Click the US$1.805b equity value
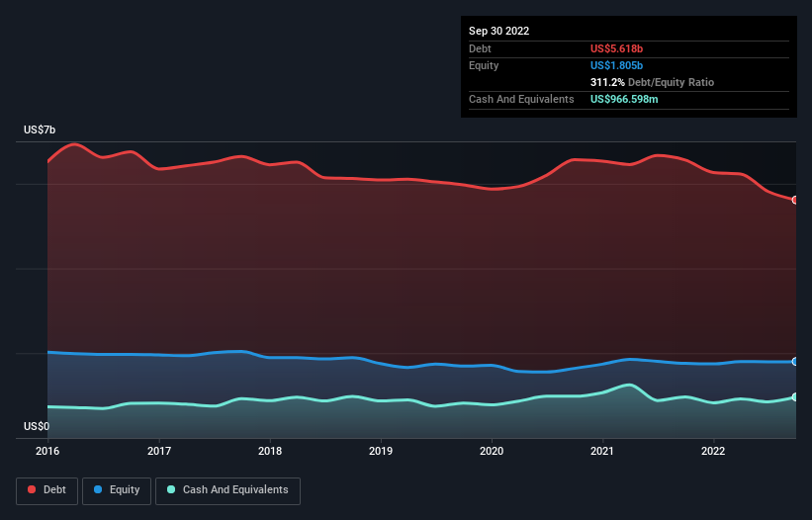This screenshot has width=812, height=520. 616,65
